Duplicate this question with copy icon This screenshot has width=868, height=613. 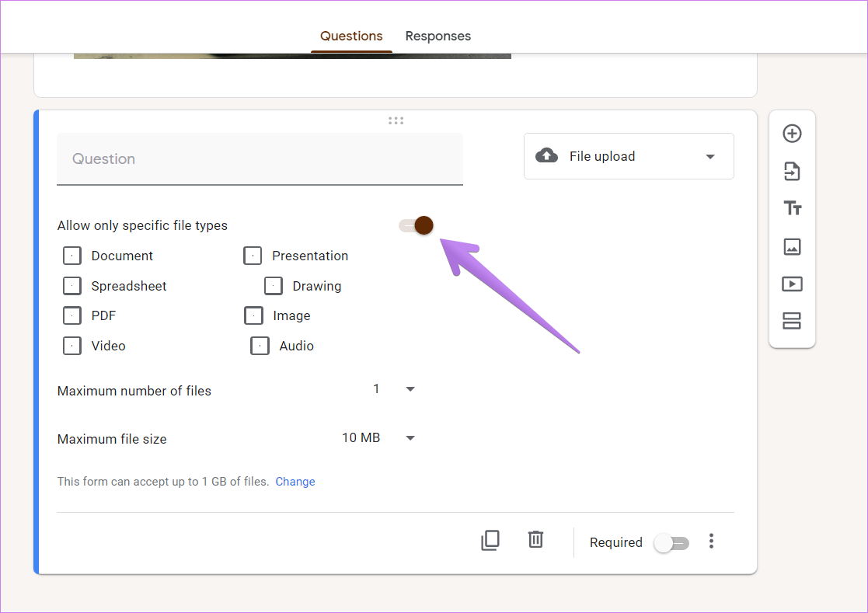point(490,541)
